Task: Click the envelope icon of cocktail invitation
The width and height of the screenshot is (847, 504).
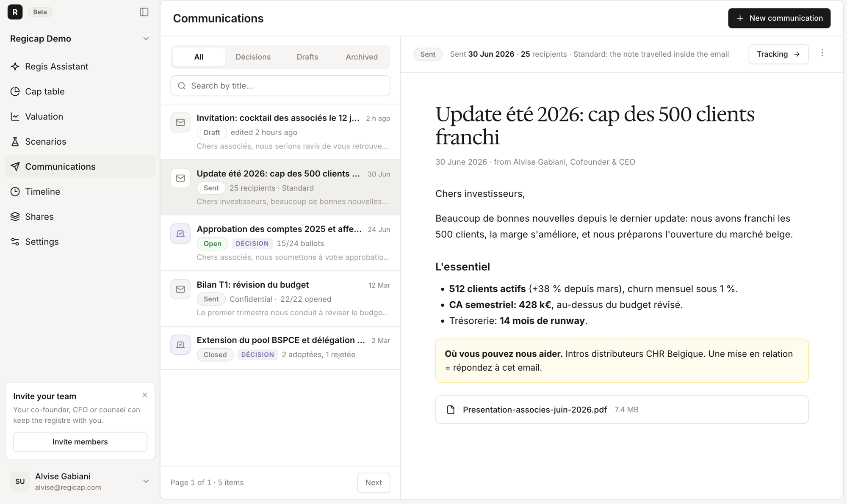Action: 180,122
